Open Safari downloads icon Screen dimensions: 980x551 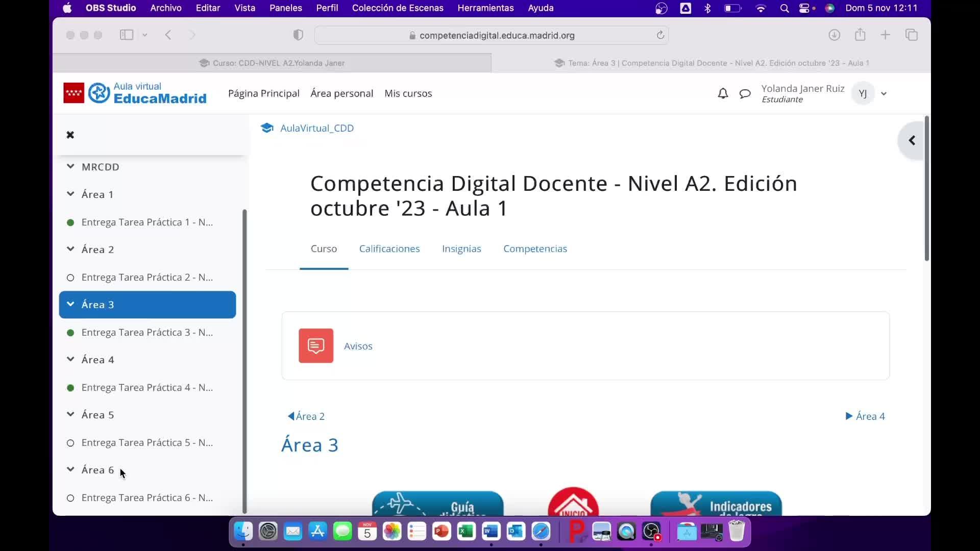point(834,35)
